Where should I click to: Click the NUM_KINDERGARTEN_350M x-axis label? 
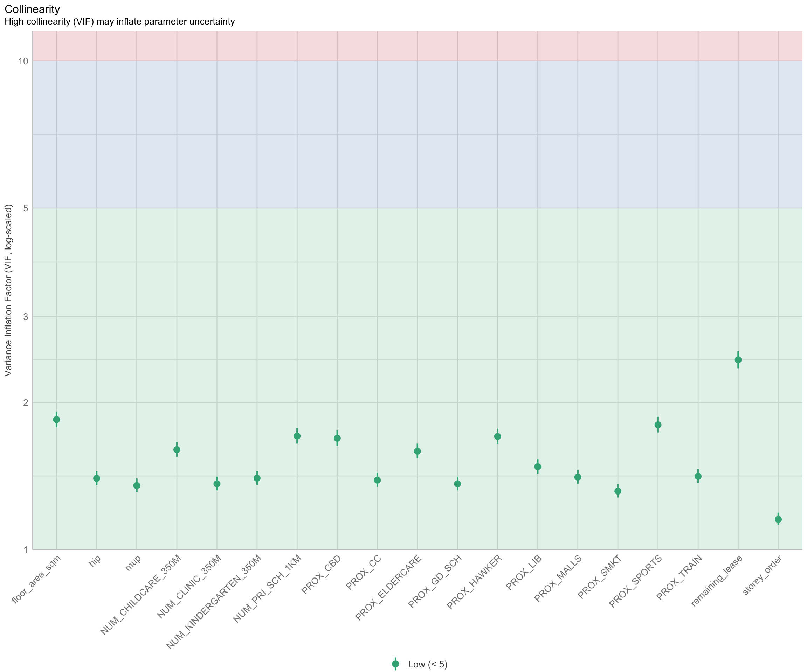tap(214, 601)
